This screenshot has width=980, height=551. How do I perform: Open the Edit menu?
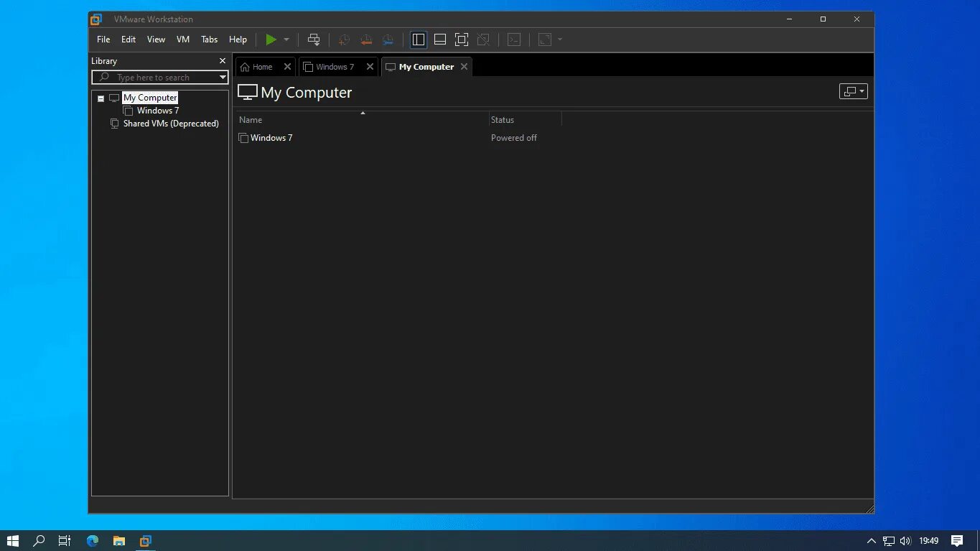[x=129, y=40]
